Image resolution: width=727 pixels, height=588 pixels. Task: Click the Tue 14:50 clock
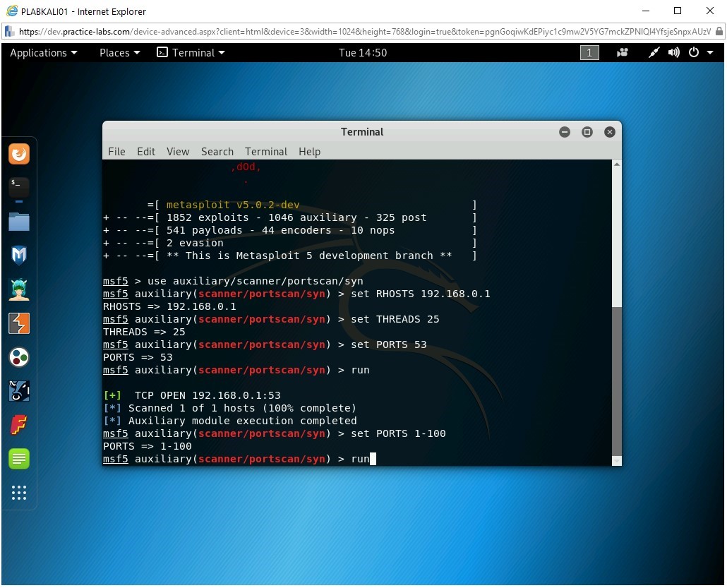363,53
